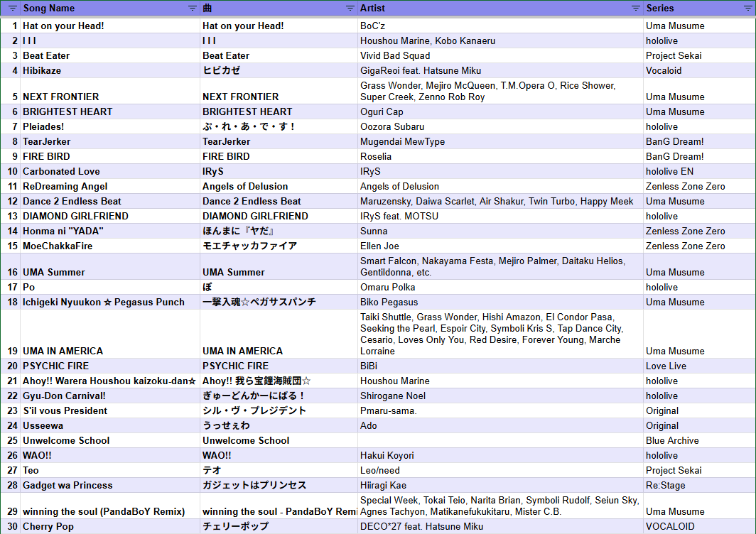Select the Leo/need artist cell
756x534 pixels.
coord(500,471)
